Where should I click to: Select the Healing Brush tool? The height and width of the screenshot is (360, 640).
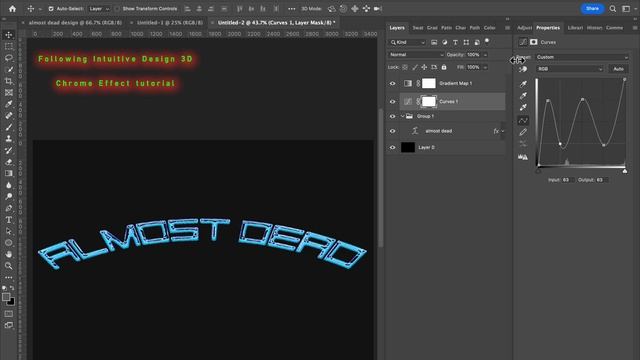pos(9,116)
